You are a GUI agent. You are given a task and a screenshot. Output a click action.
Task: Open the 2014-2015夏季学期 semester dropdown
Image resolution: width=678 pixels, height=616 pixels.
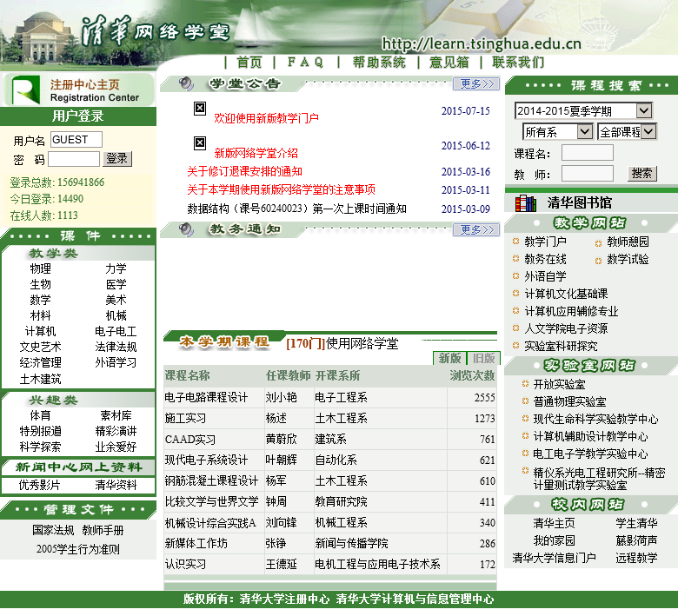pyautogui.click(x=582, y=110)
